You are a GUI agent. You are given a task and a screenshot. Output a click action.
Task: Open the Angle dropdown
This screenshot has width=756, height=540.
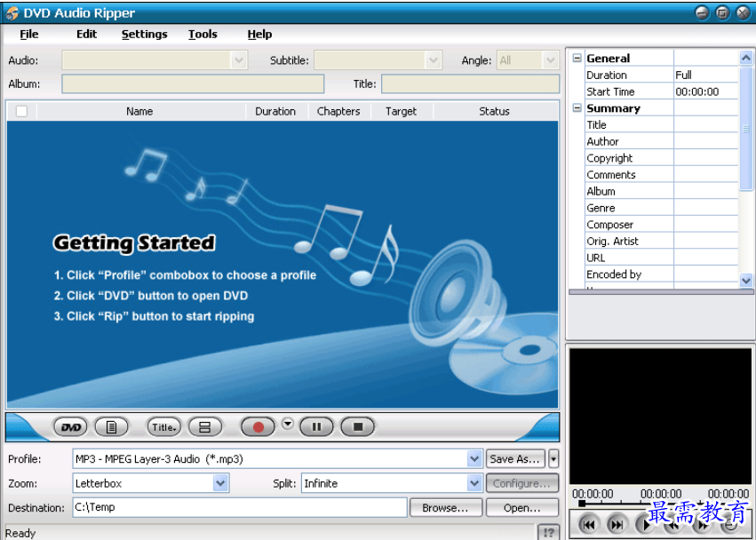(x=551, y=60)
